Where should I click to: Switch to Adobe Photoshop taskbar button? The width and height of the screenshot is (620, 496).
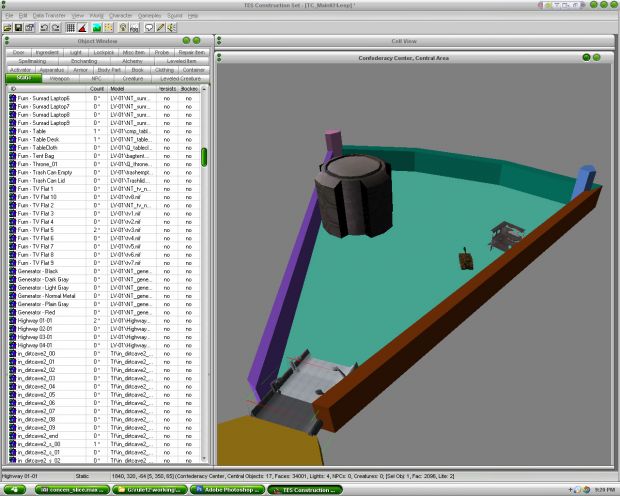(227, 490)
